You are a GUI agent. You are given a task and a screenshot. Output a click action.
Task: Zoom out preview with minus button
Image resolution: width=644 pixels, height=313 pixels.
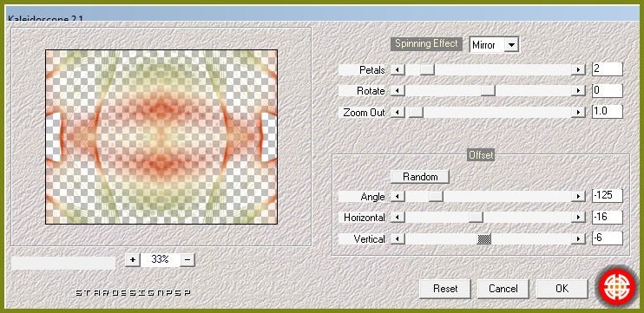(187, 259)
